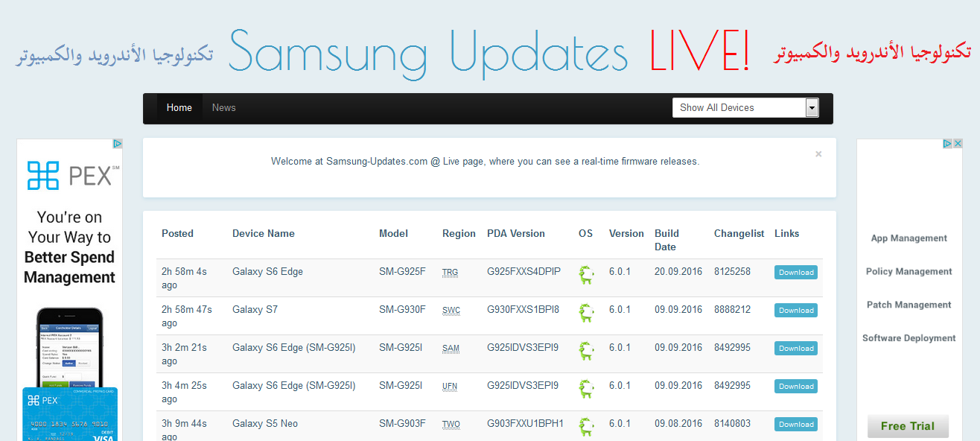Click the Region column header
This screenshot has height=441, width=980.
coord(459,233)
